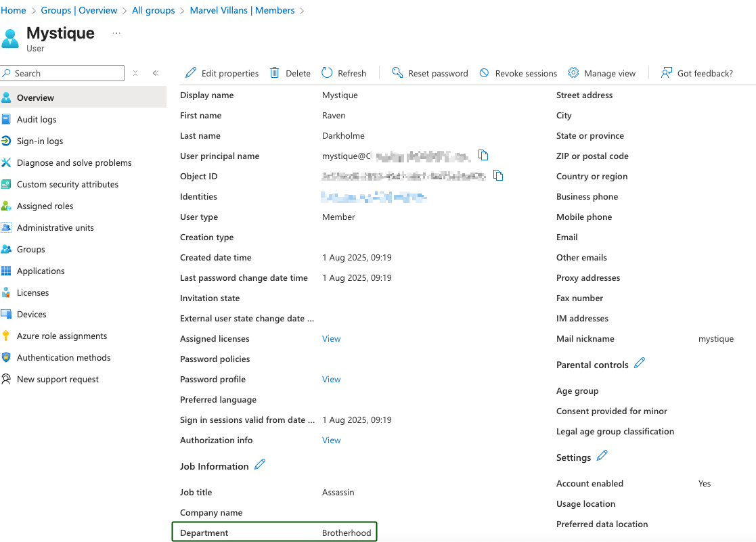This screenshot has width=756, height=542.
Task: Click the blurred Identities link value
Action: point(374,196)
